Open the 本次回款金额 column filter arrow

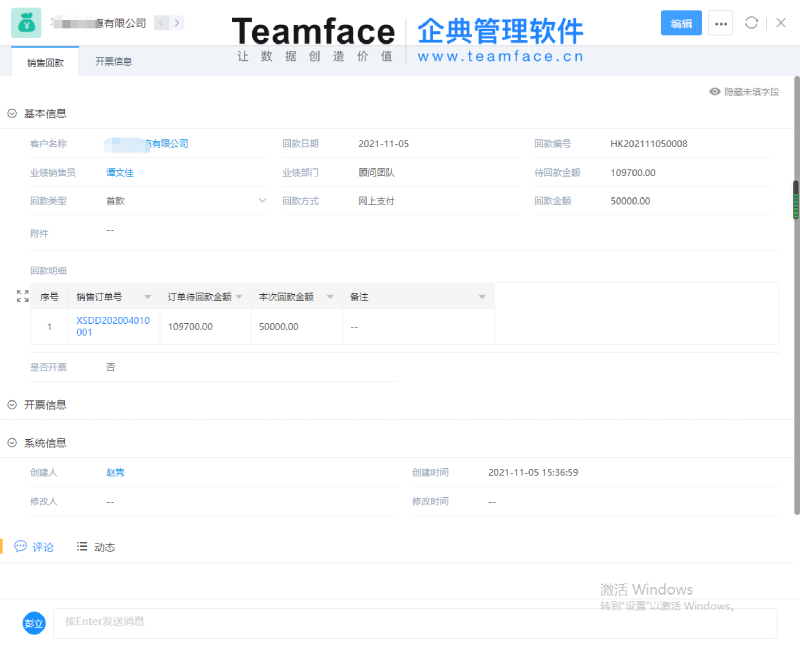330,297
